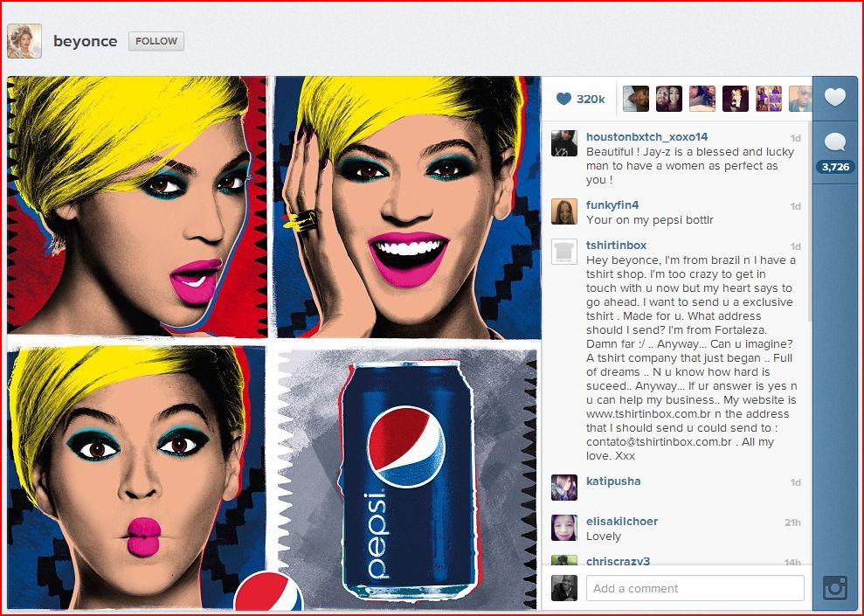Open beyonce's profile picture in header

[24, 41]
